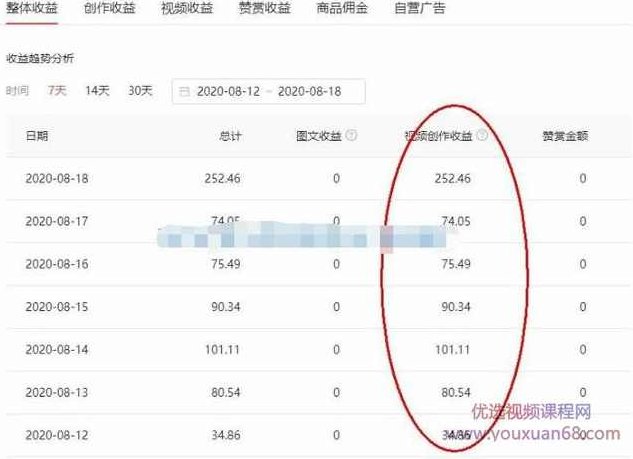Click 90.34 in the 视频创作收益 column

click(x=456, y=307)
